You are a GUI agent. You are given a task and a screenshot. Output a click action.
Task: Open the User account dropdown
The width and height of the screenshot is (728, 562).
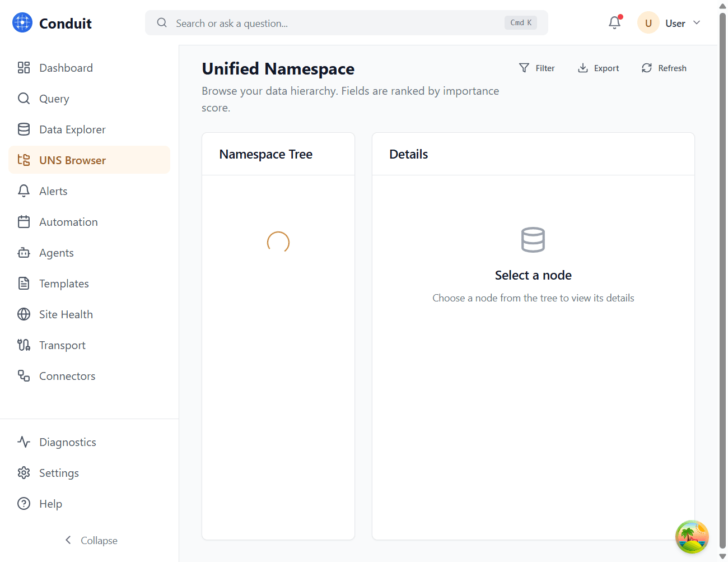tap(670, 23)
